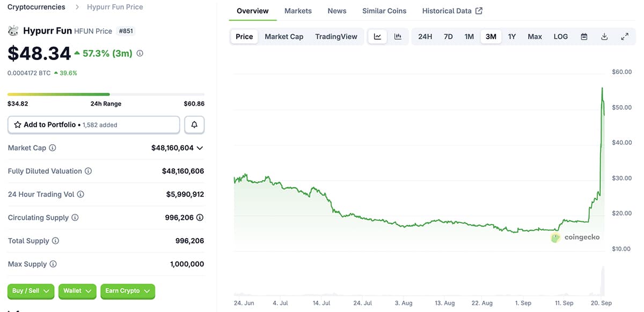Download the chart data
The width and height of the screenshot is (644, 312).
pyautogui.click(x=604, y=36)
